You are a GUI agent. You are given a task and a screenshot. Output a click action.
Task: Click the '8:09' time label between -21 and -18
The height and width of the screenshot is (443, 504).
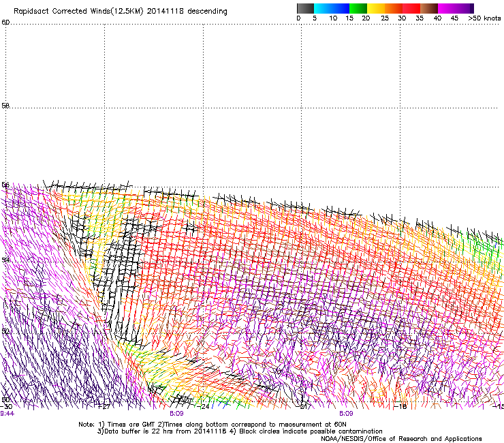[x=346, y=414]
